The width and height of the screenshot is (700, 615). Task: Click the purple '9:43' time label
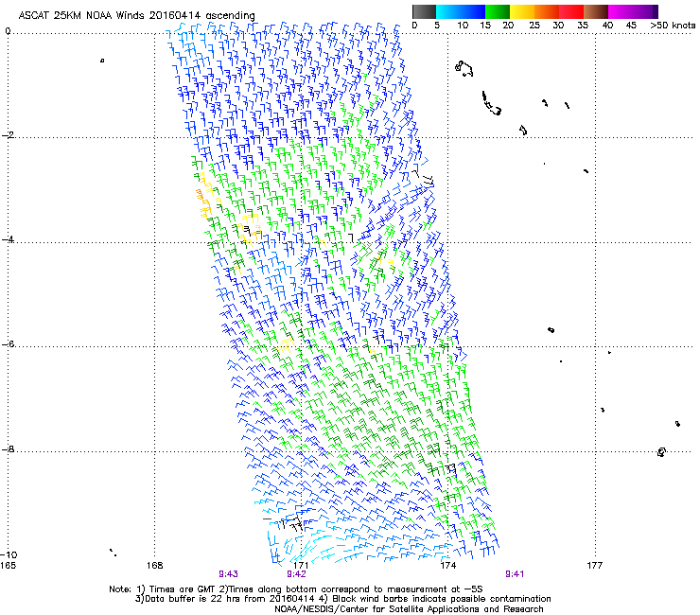(x=228, y=574)
